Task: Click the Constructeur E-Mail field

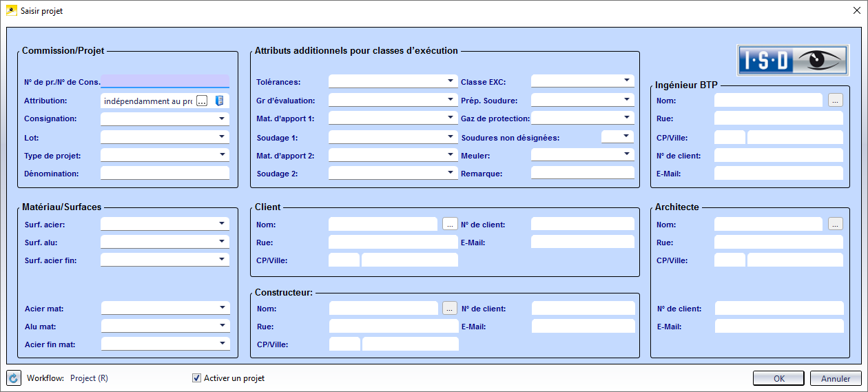Action: [583, 326]
